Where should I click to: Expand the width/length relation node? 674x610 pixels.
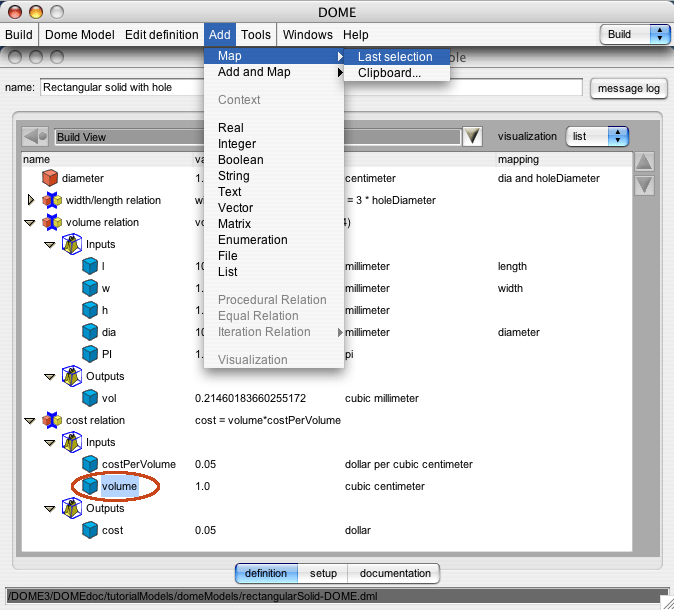pos(31,200)
